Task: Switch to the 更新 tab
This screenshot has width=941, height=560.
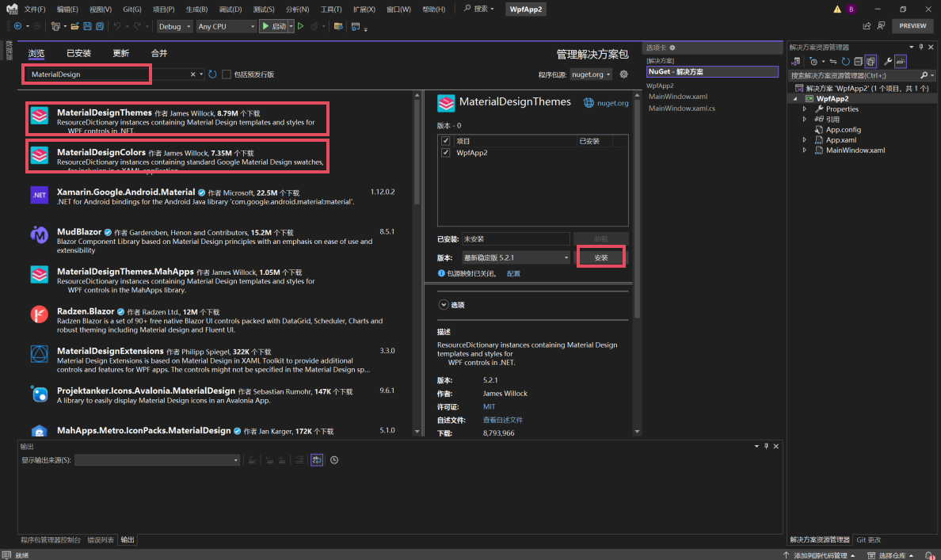Action: pyautogui.click(x=120, y=53)
